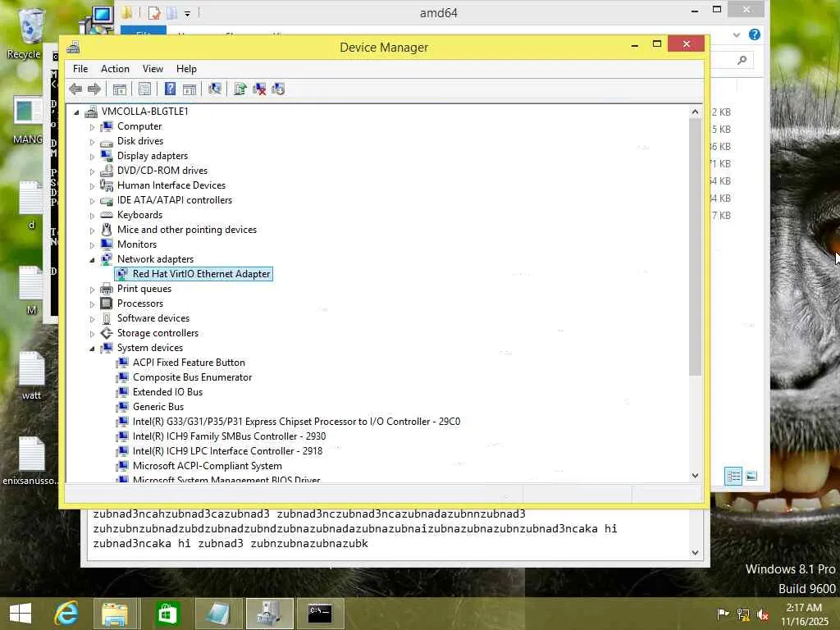Click the Device Manager title bar icon

(73, 47)
